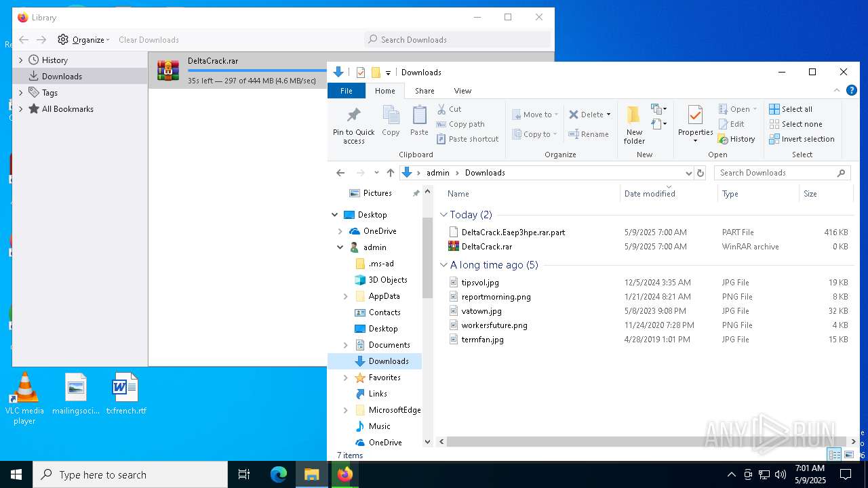Click the Explorer Back arrow

341,173
